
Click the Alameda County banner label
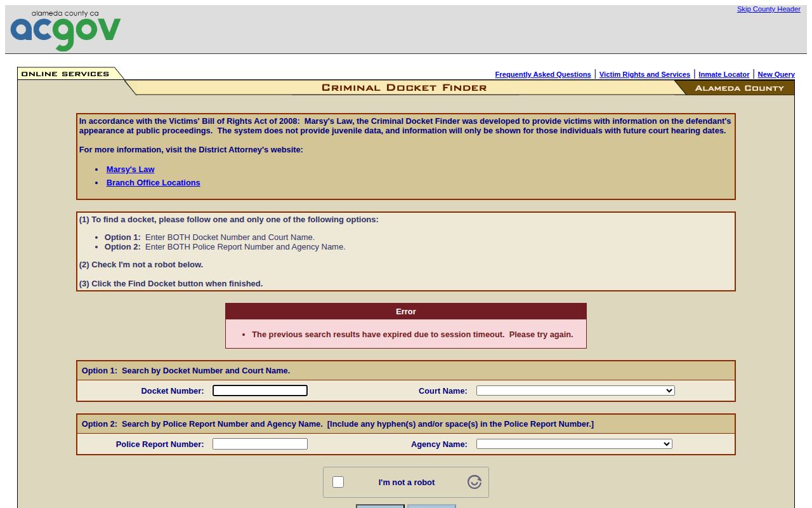[739, 88]
